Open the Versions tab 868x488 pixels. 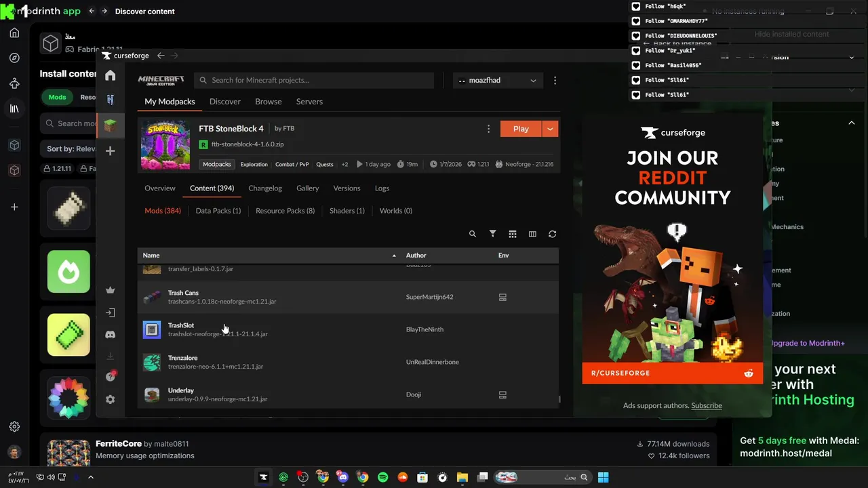click(347, 188)
